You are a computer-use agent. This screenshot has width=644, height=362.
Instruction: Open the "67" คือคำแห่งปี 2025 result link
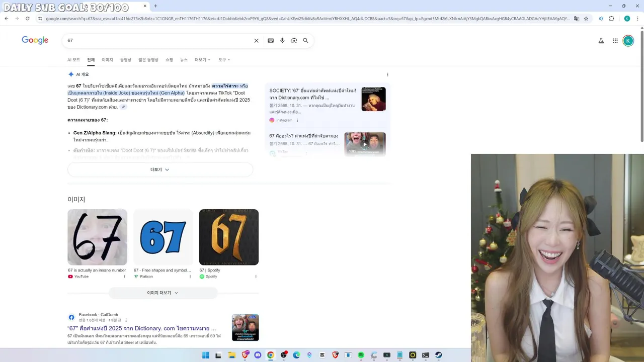[142, 328]
